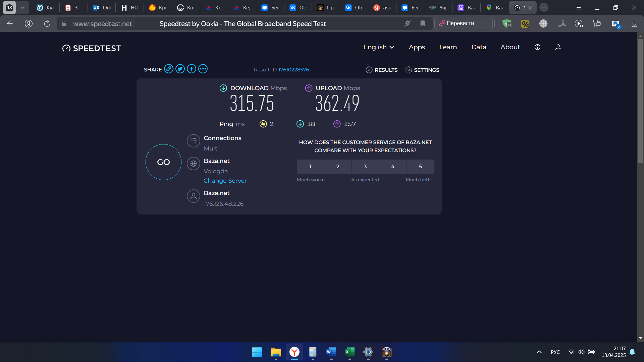This screenshot has height=362, width=644.
Task: Share result on Twitter
Action: click(x=180, y=69)
